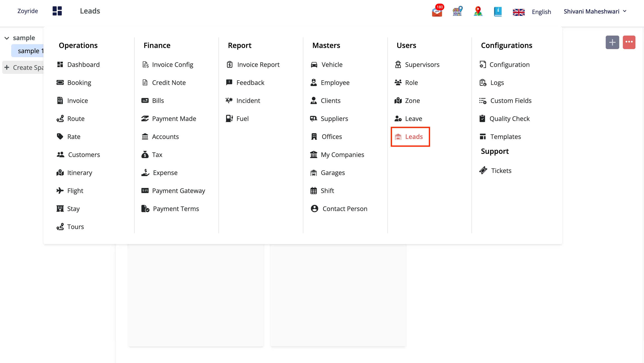Collapse the sample tree node chevron
Image resolution: width=644 pixels, height=363 pixels.
(7, 38)
